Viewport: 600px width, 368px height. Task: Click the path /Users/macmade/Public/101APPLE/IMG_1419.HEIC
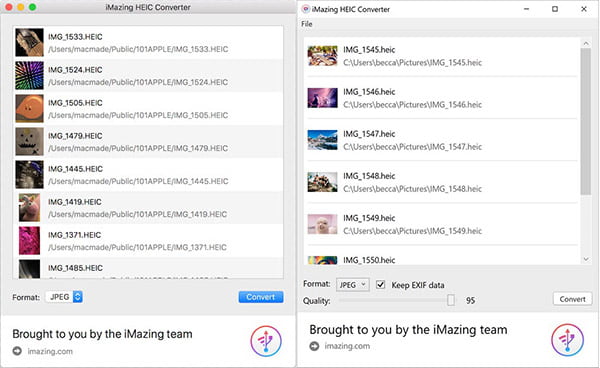138,214
